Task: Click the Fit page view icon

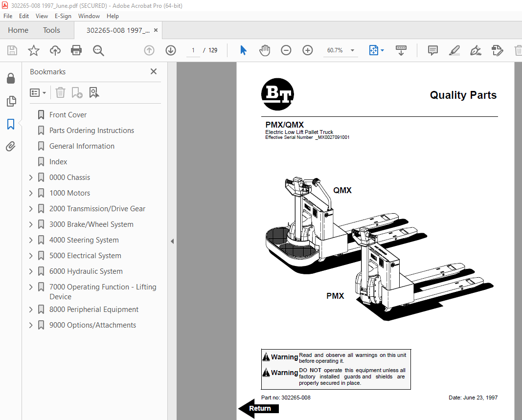Action: click(x=374, y=50)
